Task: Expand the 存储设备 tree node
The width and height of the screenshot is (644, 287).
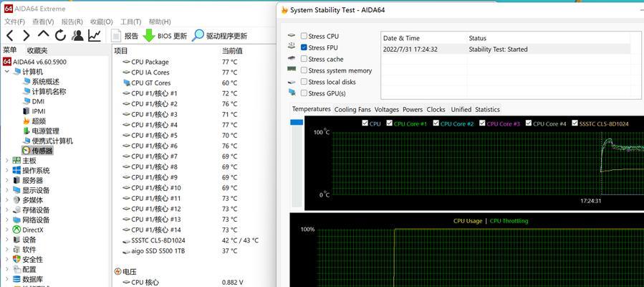Action: click(6, 210)
